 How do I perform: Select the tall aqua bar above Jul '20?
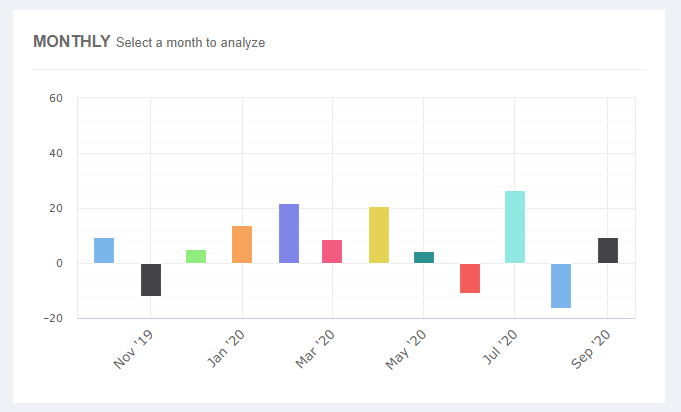coord(515,227)
